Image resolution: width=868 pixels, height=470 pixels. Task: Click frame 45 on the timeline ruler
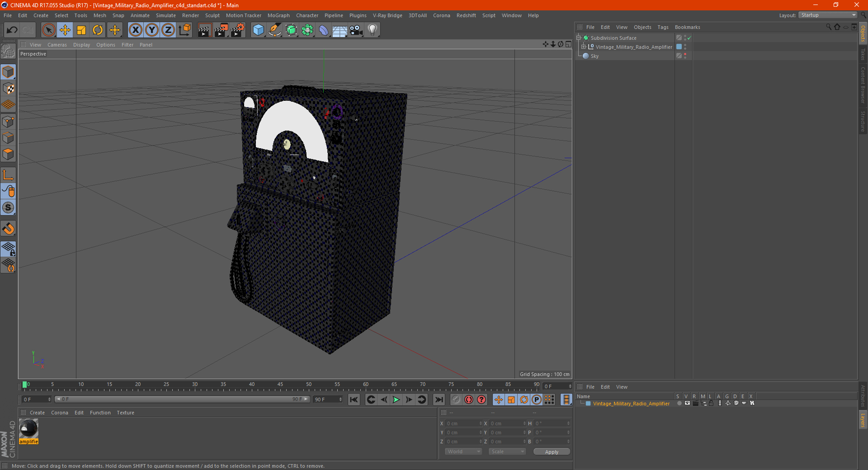(x=280, y=385)
